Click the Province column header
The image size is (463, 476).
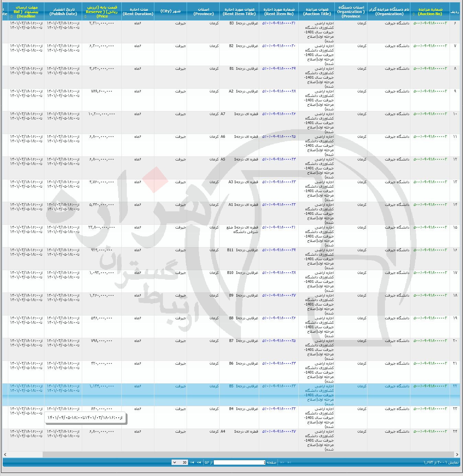pyautogui.click(x=203, y=12)
